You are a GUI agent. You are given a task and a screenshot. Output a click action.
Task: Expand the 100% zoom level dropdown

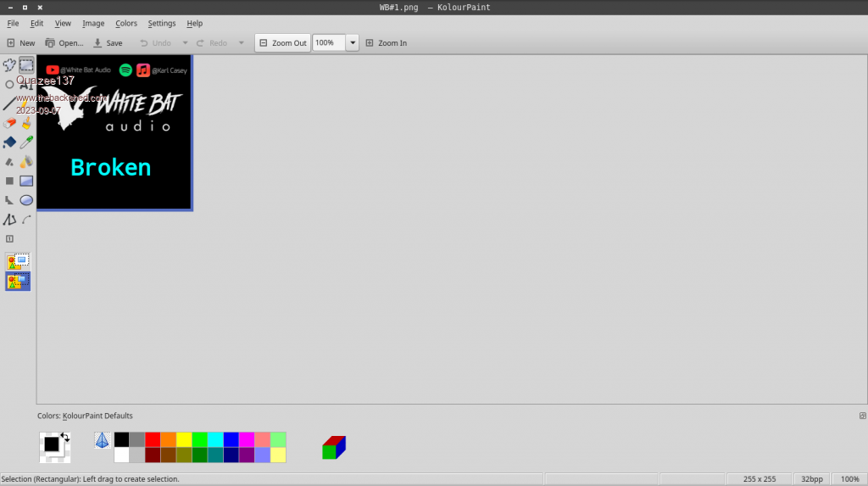click(x=353, y=43)
